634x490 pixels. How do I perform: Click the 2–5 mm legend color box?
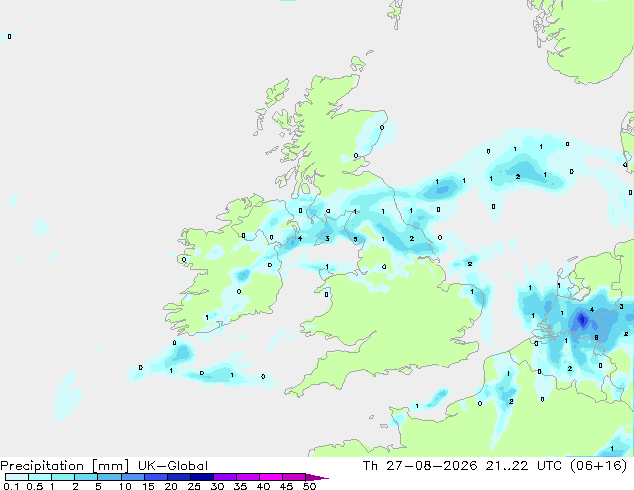tap(86, 477)
